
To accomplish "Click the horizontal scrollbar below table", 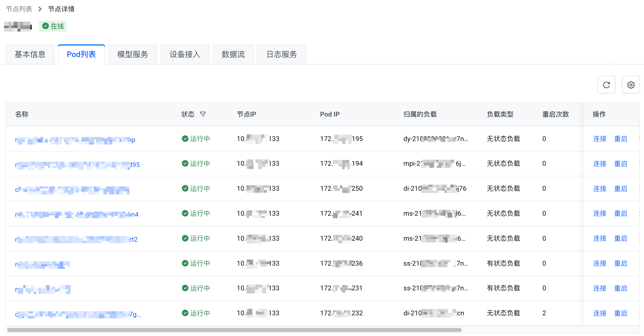I will (x=234, y=330).
